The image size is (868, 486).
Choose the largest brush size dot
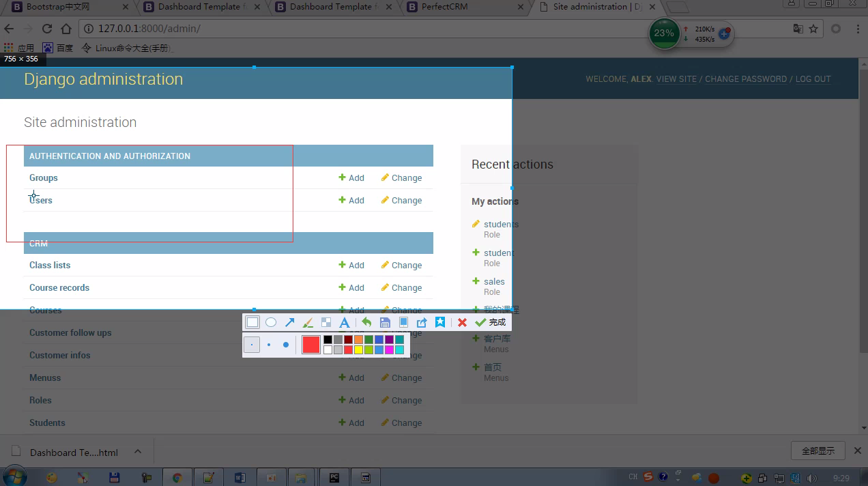(x=286, y=345)
